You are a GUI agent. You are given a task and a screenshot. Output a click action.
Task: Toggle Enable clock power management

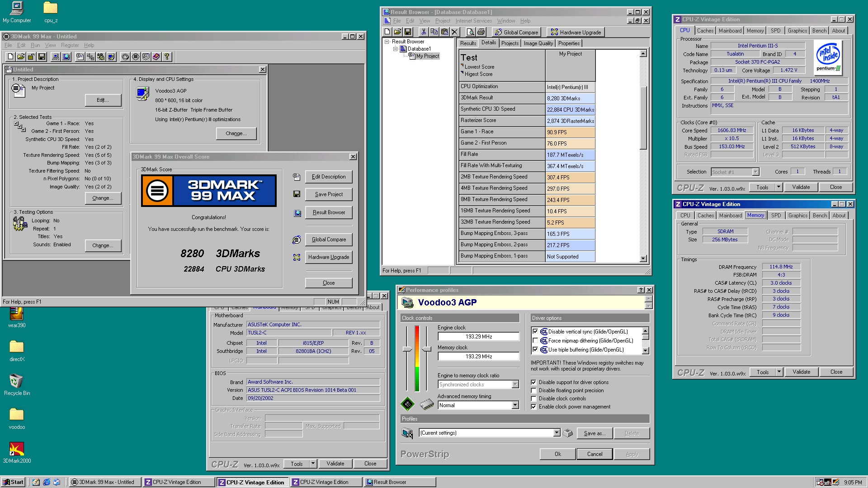(x=534, y=407)
